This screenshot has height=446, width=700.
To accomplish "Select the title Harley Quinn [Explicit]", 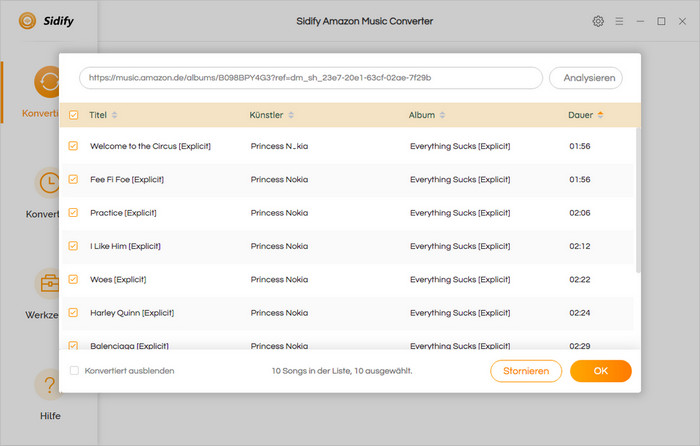I will (x=132, y=313).
